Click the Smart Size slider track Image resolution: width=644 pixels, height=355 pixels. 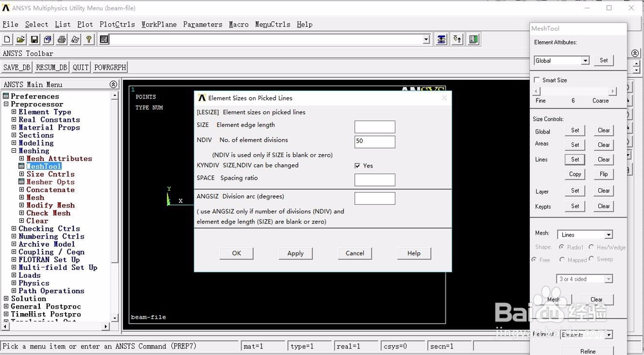tap(574, 91)
